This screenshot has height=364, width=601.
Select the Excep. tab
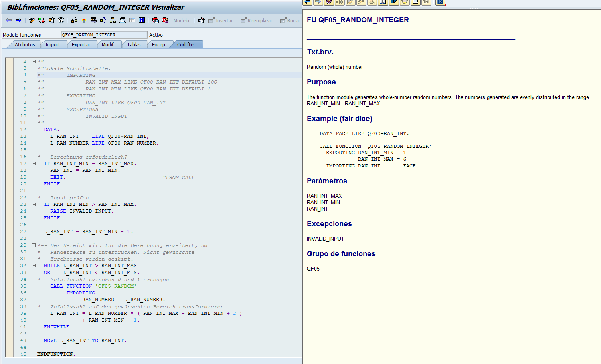[159, 44]
